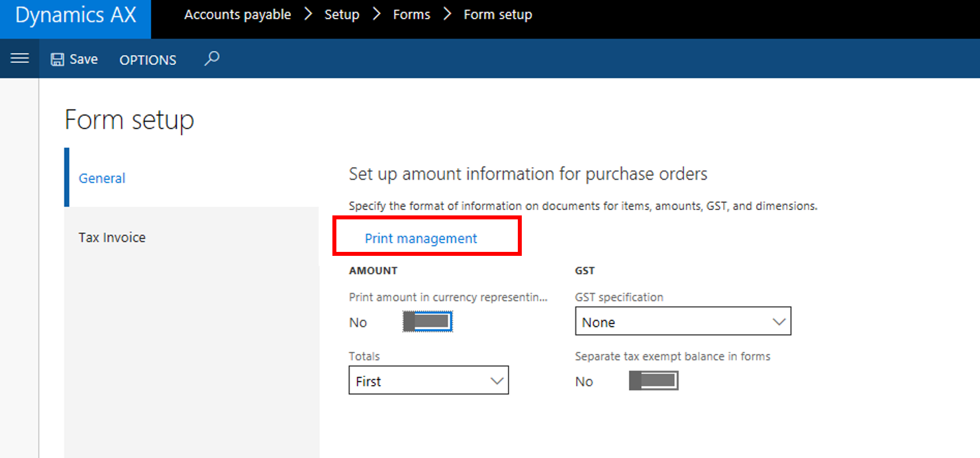This screenshot has width=980, height=458.
Task: Open Print management
Action: (420, 238)
